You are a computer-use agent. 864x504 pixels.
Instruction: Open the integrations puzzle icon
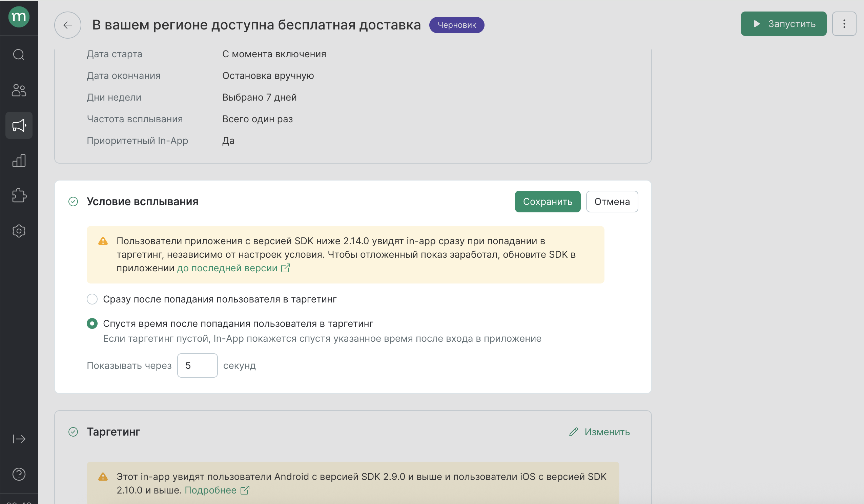coord(19,195)
